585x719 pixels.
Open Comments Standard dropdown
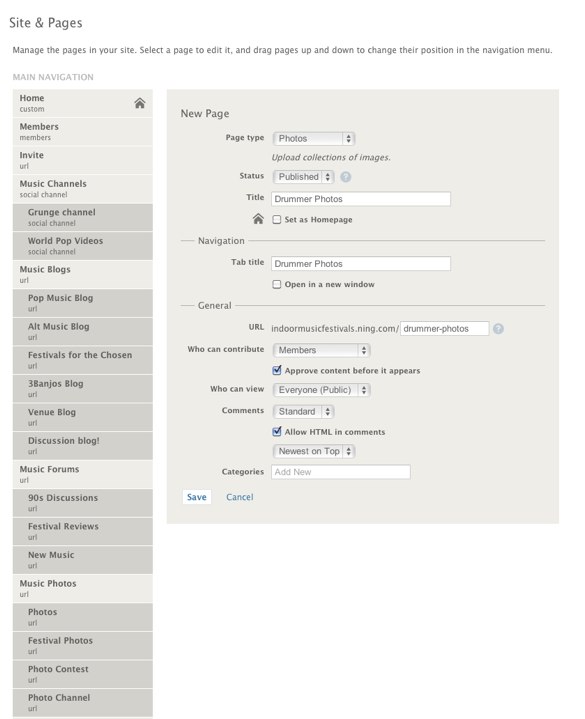point(303,412)
